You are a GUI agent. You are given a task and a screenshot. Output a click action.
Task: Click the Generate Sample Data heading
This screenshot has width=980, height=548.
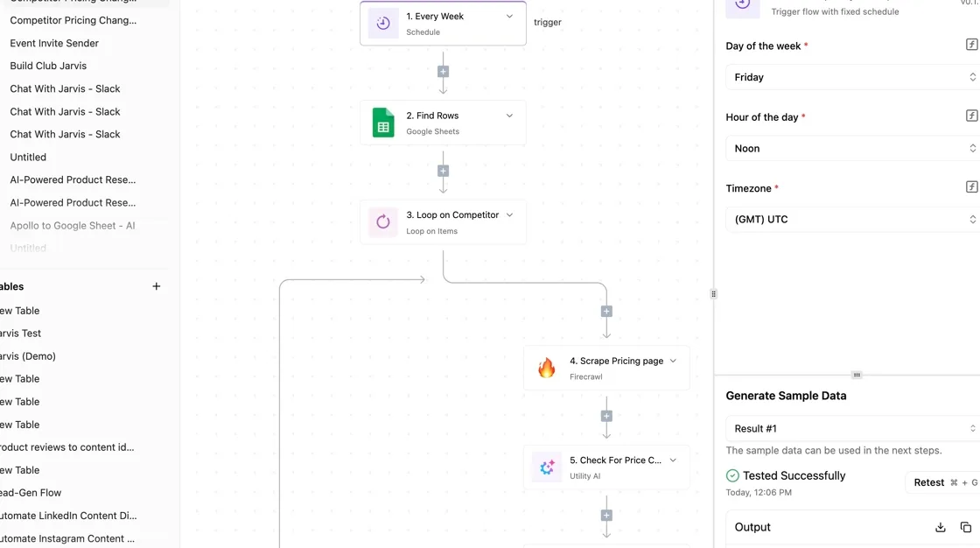click(x=786, y=396)
